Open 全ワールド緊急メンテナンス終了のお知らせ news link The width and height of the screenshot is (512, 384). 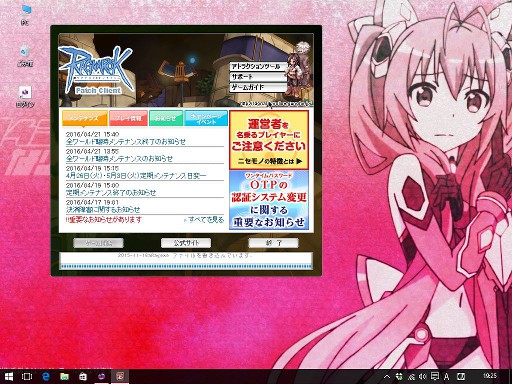pyautogui.click(x=126, y=142)
